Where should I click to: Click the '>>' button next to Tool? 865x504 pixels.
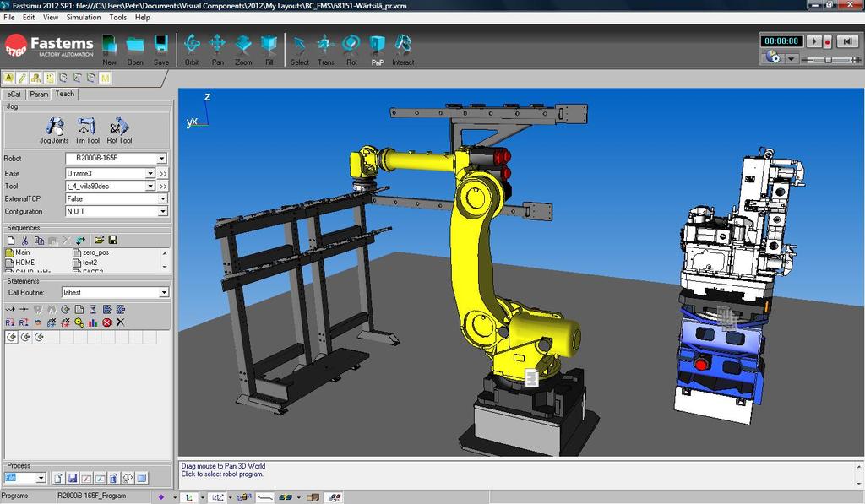(x=163, y=187)
